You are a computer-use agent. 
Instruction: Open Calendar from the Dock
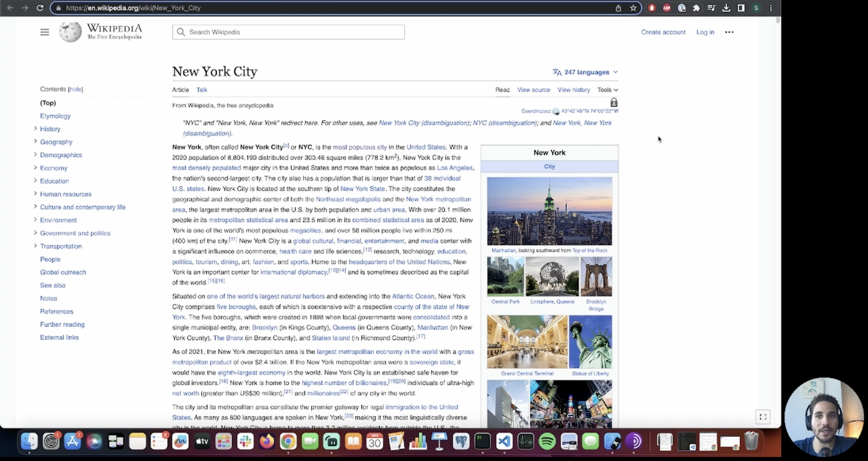coord(375,441)
